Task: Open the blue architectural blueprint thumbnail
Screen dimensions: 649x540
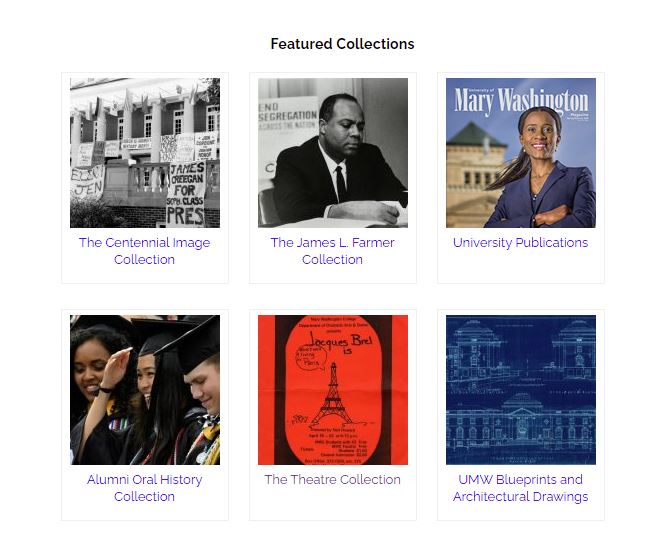Action: point(521,390)
